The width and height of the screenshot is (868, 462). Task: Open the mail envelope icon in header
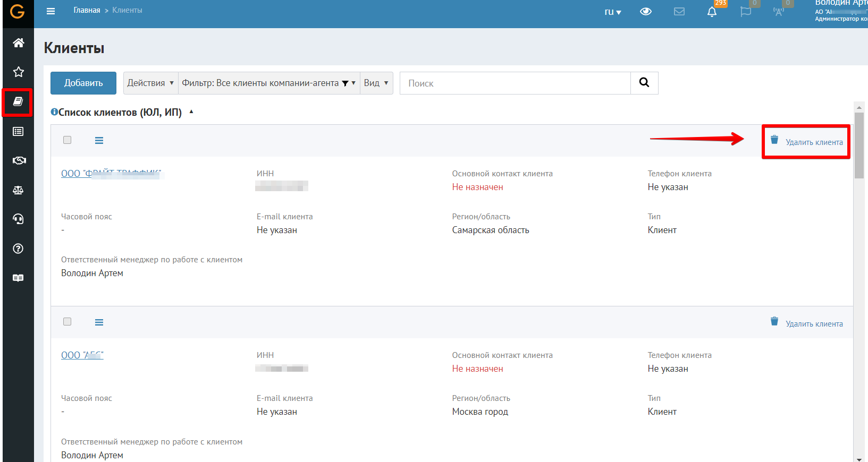pos(679,11)
